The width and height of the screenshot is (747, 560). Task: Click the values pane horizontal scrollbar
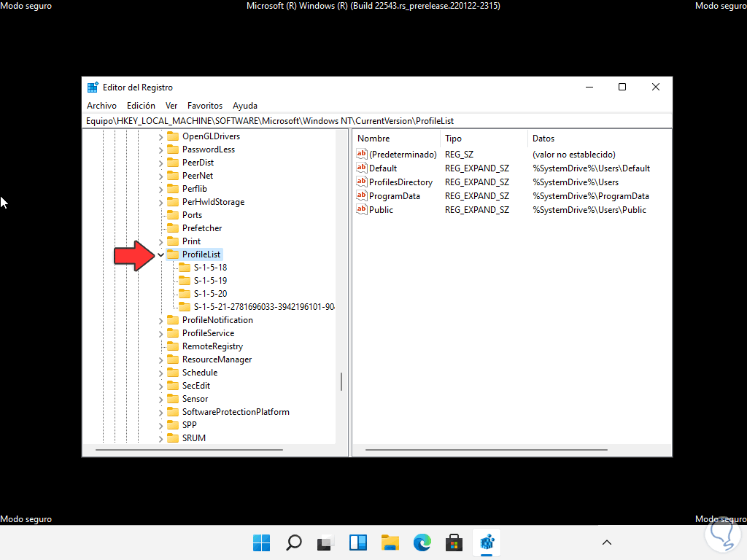(x=487, y=449)
